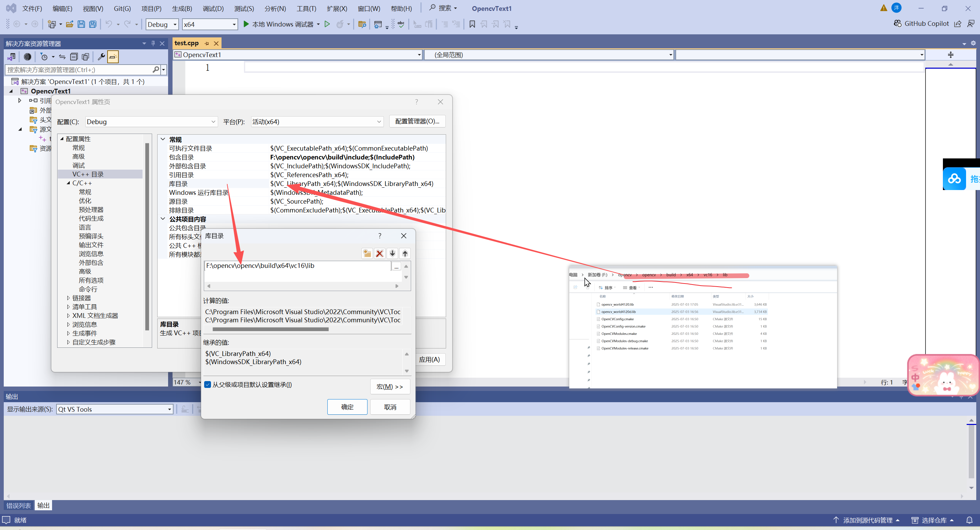Viewport: 980px width, 530px height.
Task: Select opencv_world4120d.lib in Explorer window
Action: [618, 312]
